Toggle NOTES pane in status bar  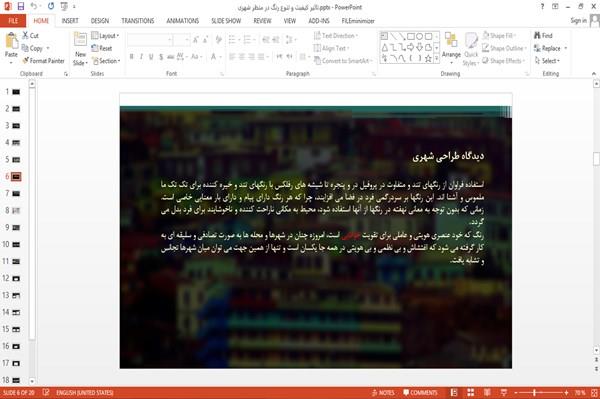pos(383,392)
